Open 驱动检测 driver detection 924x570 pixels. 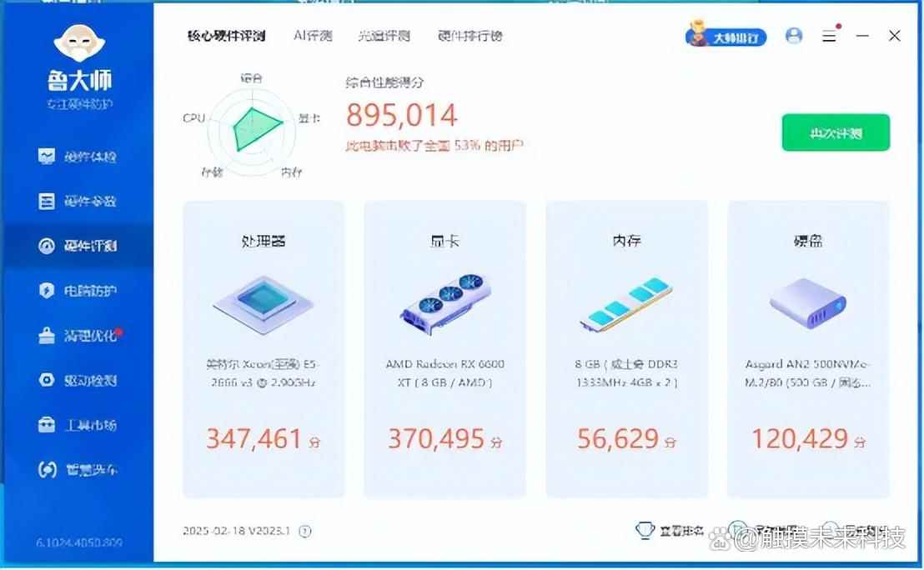(78, 381)
